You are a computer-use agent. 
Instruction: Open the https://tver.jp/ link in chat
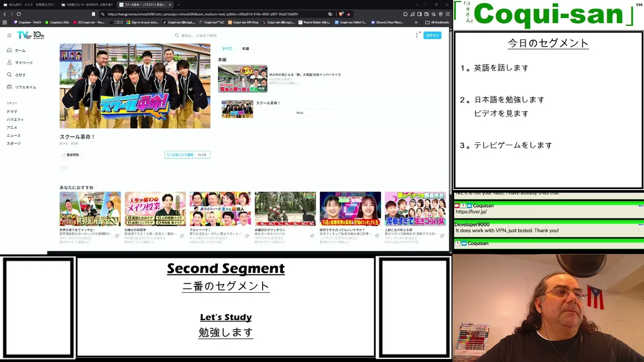(x=471, y=212)
